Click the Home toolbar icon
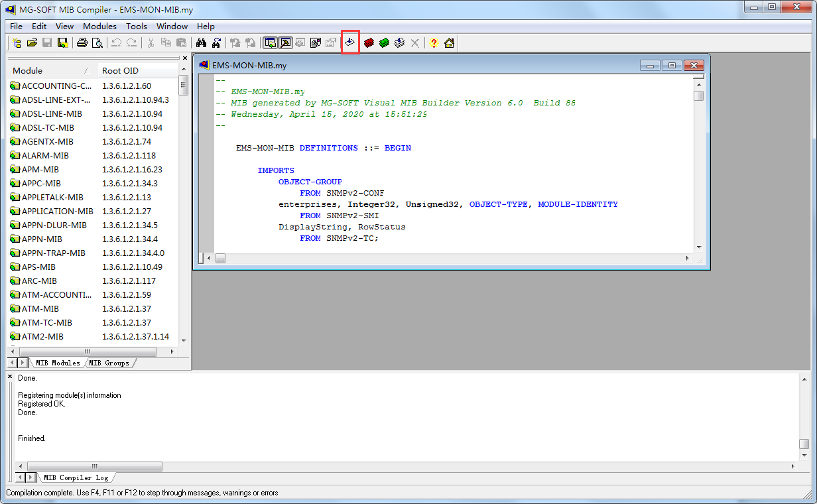 449,42
